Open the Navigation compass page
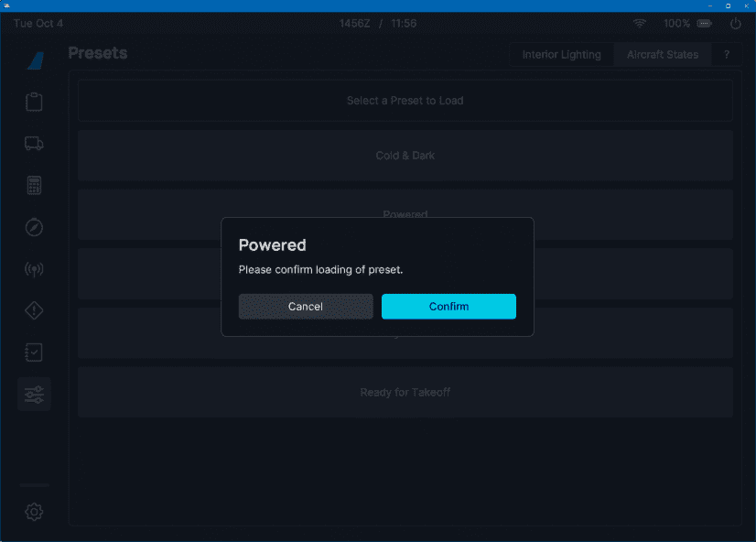Screen dimensions: 756x542 [x=34, y=227]
